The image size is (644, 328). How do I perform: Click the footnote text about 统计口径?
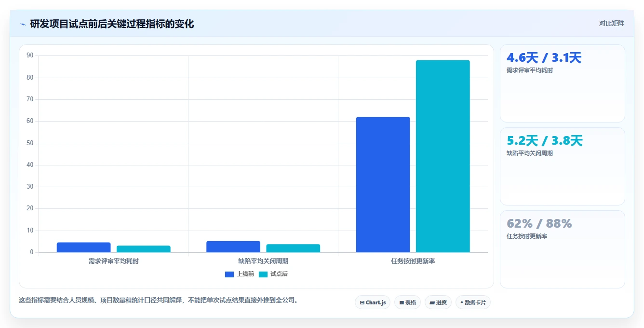160,300
